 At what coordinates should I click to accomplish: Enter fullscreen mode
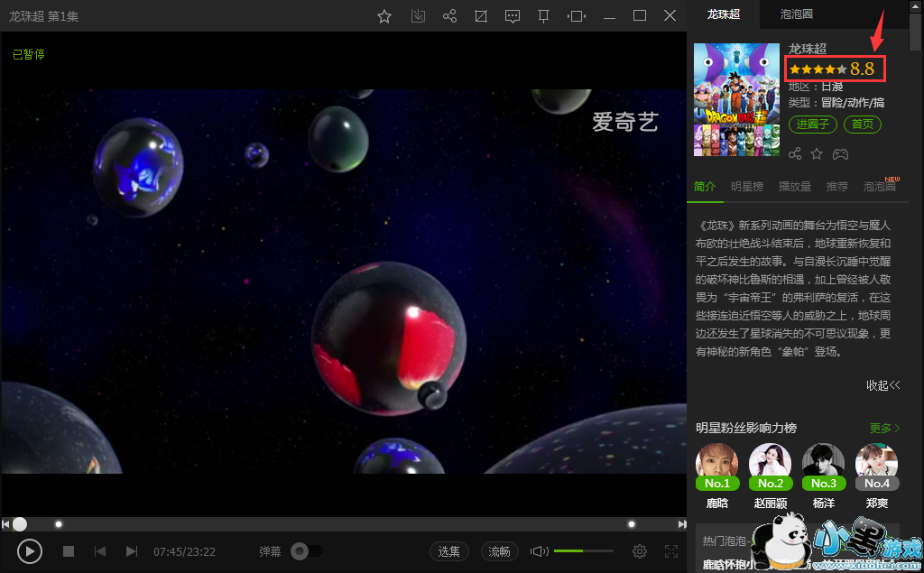(671, 551)
